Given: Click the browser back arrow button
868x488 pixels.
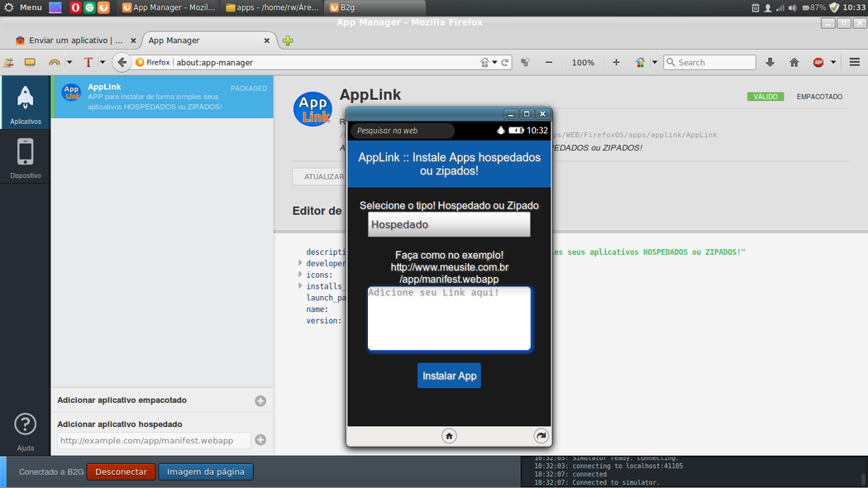Looking at the screenshot, I should (122, 62).
